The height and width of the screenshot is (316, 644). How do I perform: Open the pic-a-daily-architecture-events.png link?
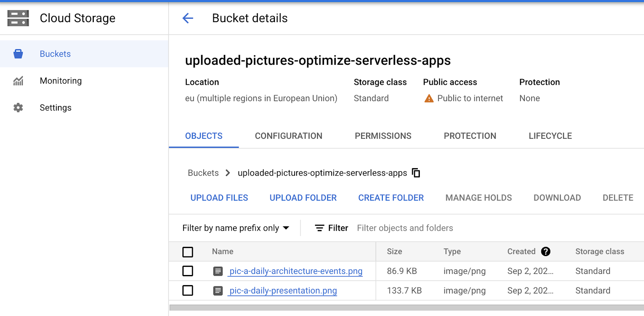(x=296, y=271)
